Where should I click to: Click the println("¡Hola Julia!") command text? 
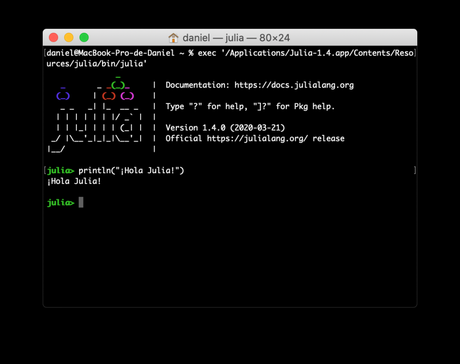131,170
